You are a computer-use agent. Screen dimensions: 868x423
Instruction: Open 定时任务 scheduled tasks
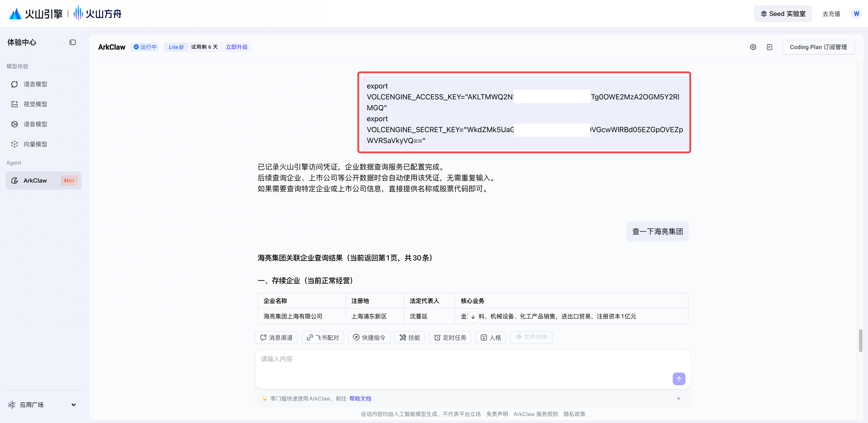[x=450, y=337]
